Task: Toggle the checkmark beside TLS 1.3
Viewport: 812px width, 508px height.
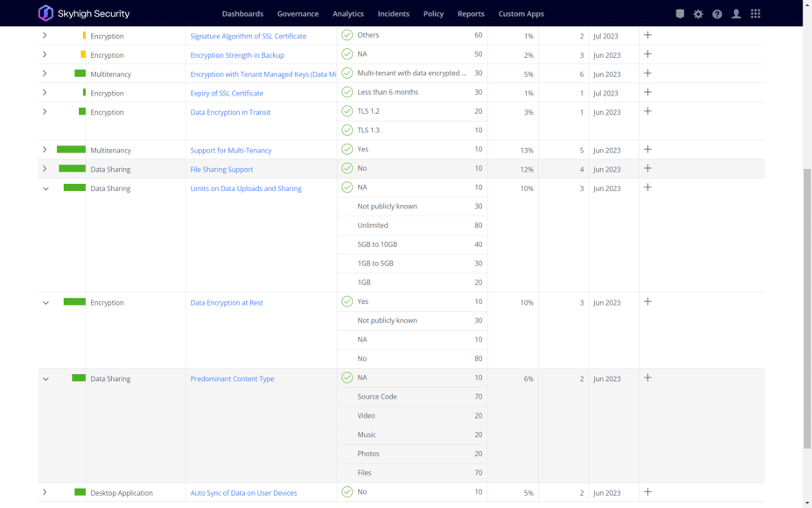Action: coord(347,131)
